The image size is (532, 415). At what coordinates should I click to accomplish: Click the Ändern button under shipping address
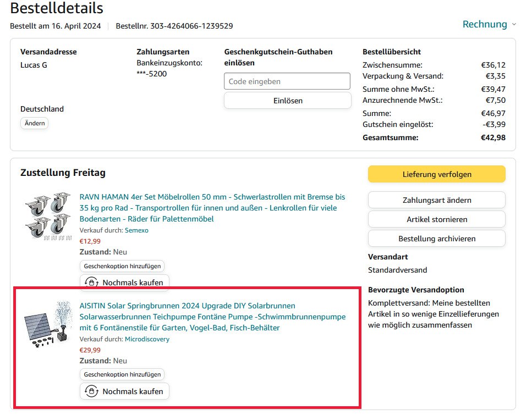pos(35,123)
